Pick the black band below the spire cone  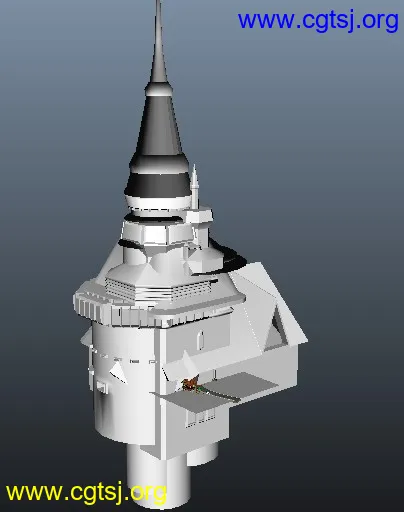158,184
